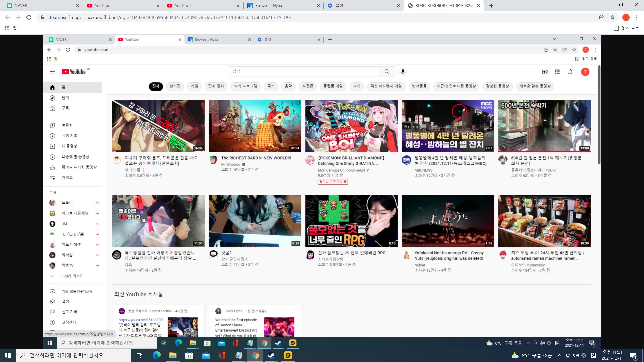Open The RICHEST BARD in NEW WORLD video title
The image size is (644, 362).
(256, 158)
